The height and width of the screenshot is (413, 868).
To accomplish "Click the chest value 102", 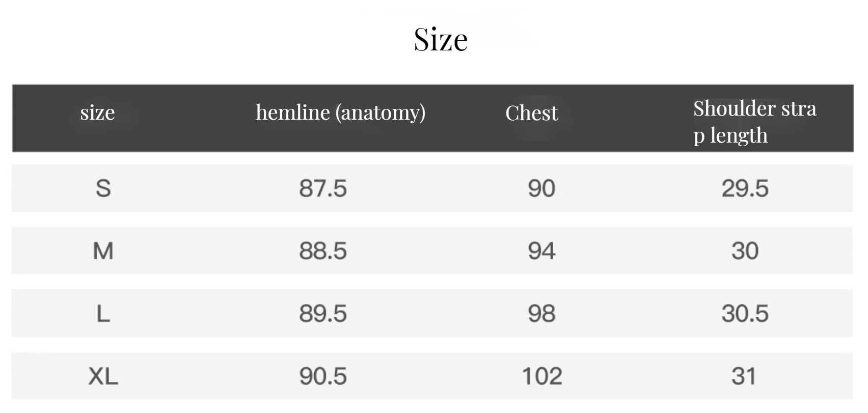I will pos(542,376).
